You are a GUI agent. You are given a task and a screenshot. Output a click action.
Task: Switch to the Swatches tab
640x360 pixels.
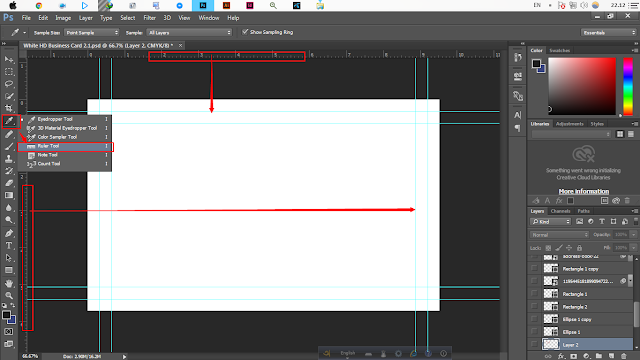pos(559,51)
